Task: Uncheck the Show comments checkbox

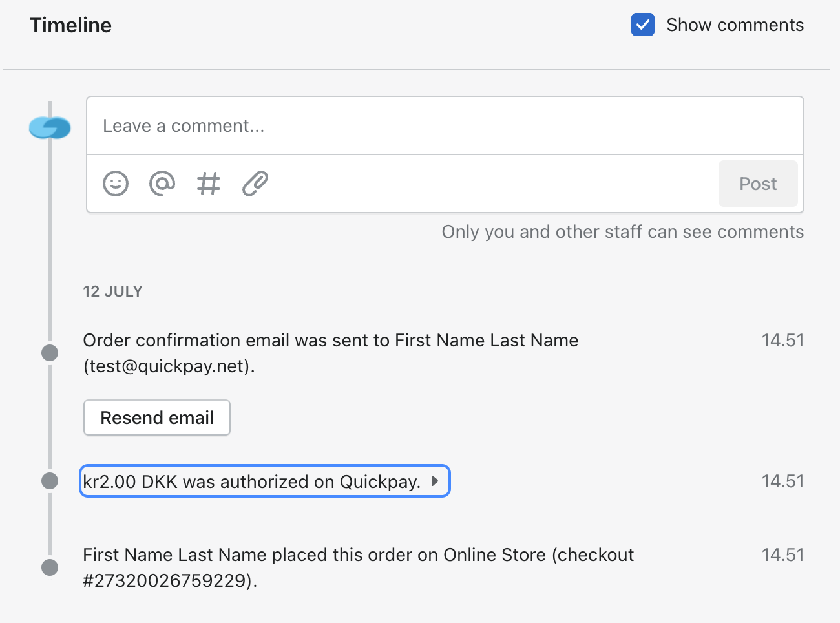Action: [x=643, y=25]
